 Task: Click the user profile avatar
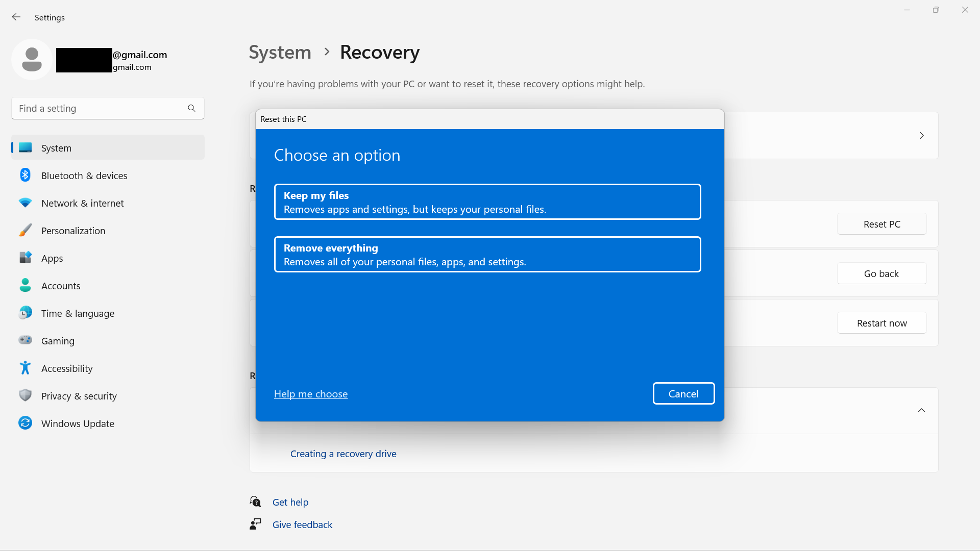coord(32,60)
